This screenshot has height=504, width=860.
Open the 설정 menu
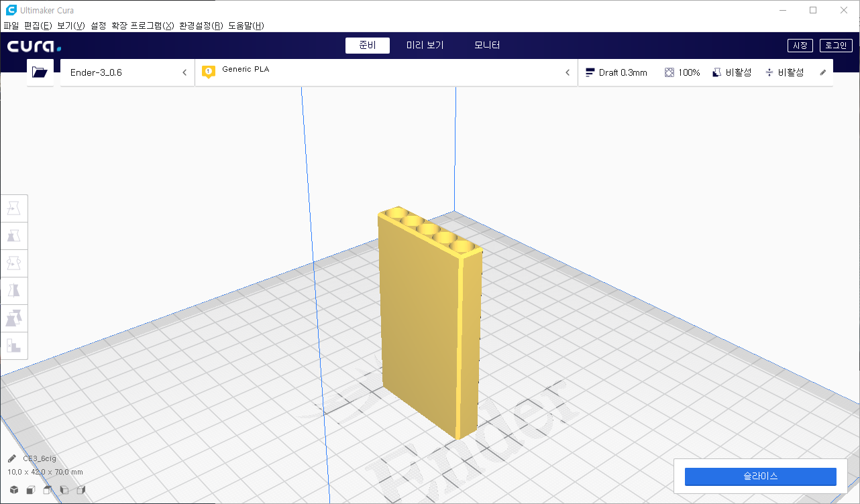(98, 25)
